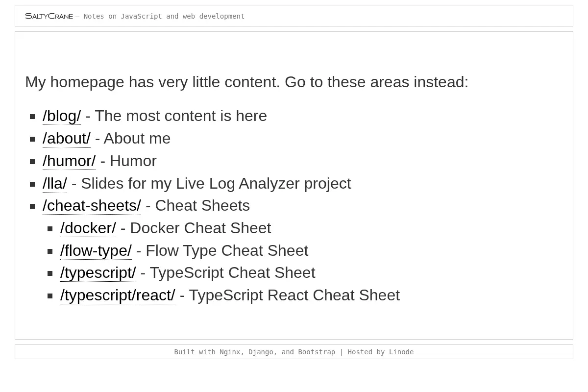Click the SaltyCrane site logo
This screenshot has height=392, width=588.
click(49, 16)
